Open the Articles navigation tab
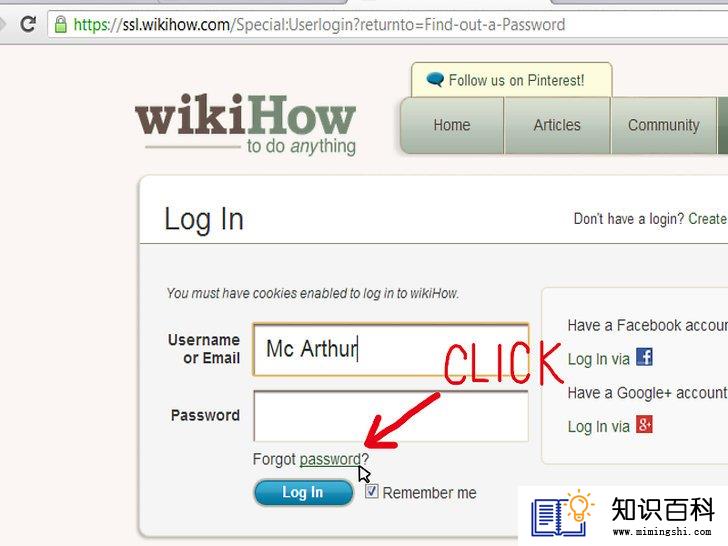This screenshot has width=728, height=546. [x=557, y=125]
